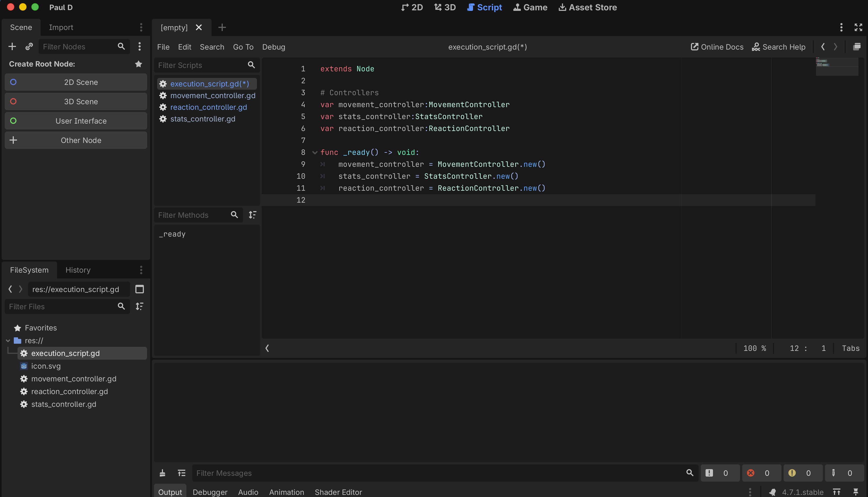Expand bottom panel with up arrow
868x497 pixels.
click(x=837, y=492)
